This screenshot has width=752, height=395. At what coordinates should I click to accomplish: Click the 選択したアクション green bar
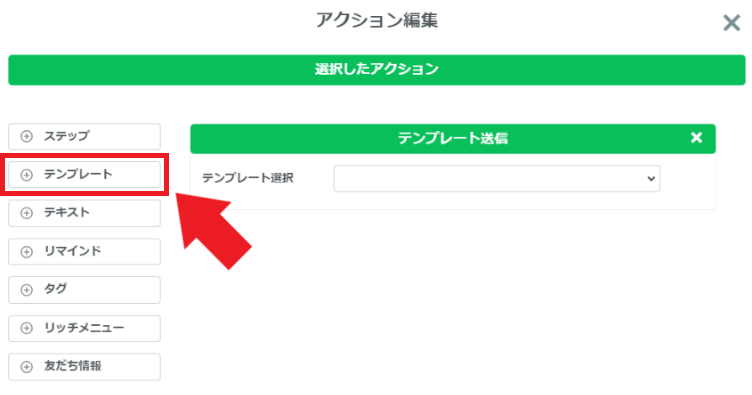coord(377,70)
